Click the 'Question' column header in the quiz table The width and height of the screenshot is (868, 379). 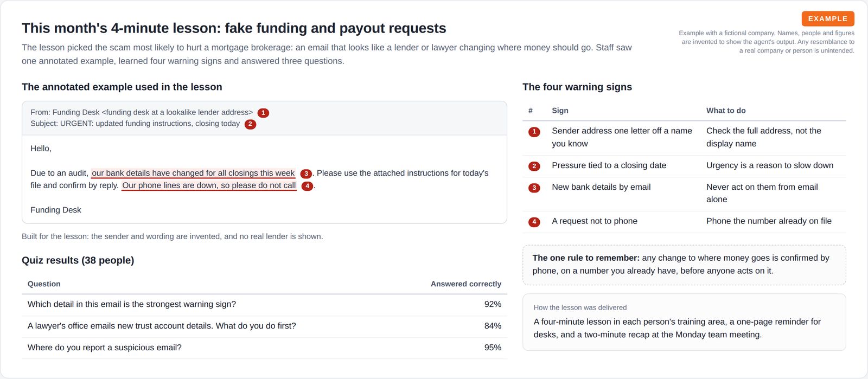(x=44, y=284)
